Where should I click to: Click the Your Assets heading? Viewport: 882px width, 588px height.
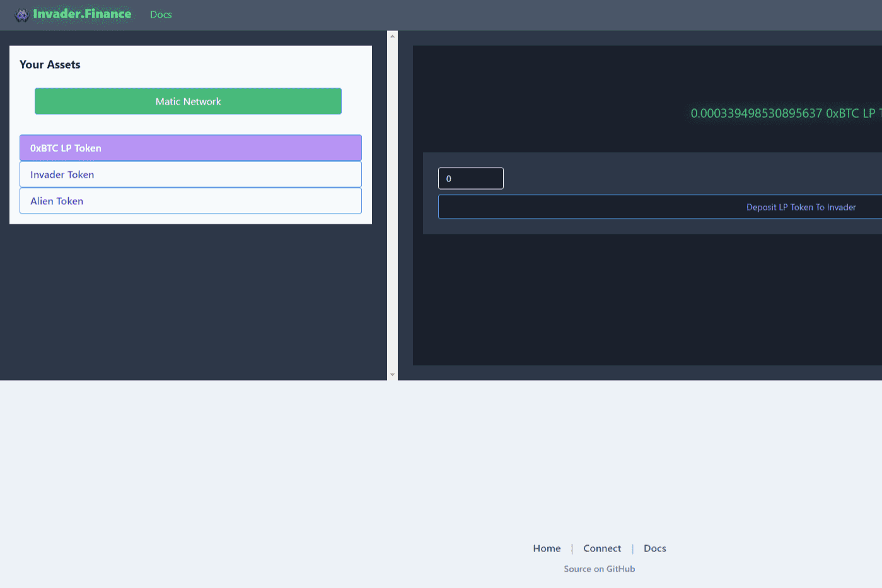point(50,64)
